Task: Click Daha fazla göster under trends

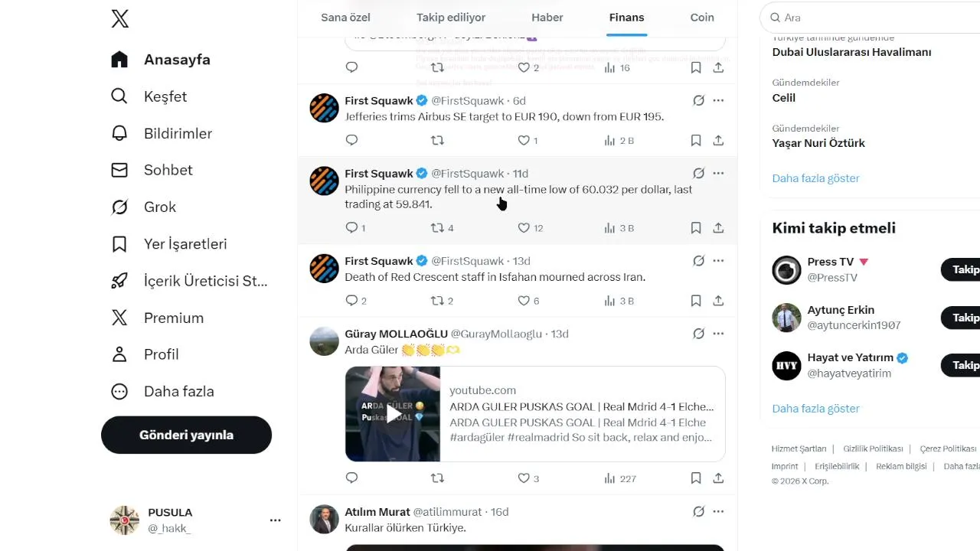Action: 815,178
